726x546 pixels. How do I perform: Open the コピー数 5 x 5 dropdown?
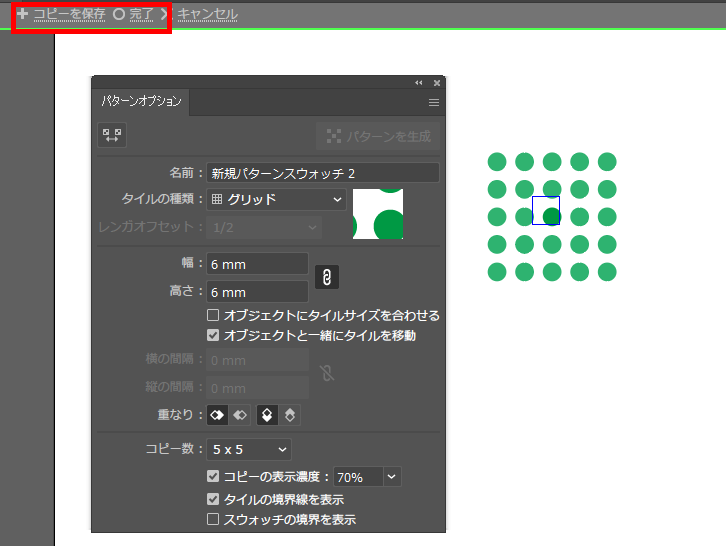[249, 449]
